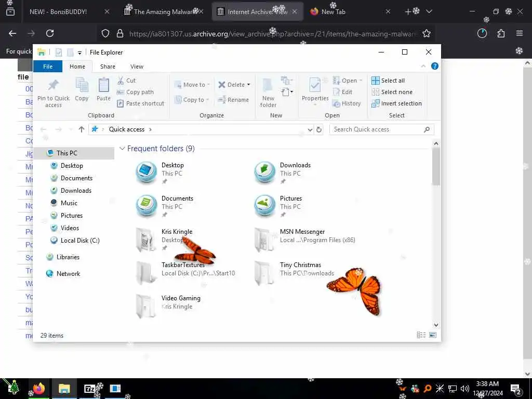Image resolution: width=532 pixels, height=399 pixels.
Task: Open new Firefox tab with plus
Action: coord(408,11)
